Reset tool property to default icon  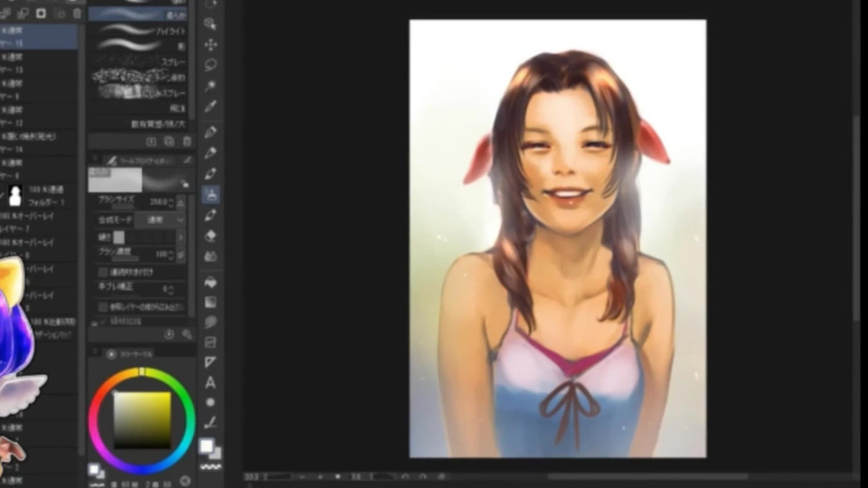coord(169,334)
